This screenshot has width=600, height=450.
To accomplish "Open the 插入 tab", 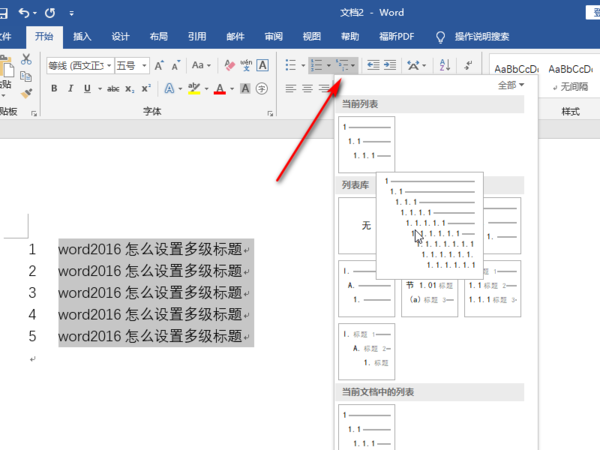I will point(82,37).
